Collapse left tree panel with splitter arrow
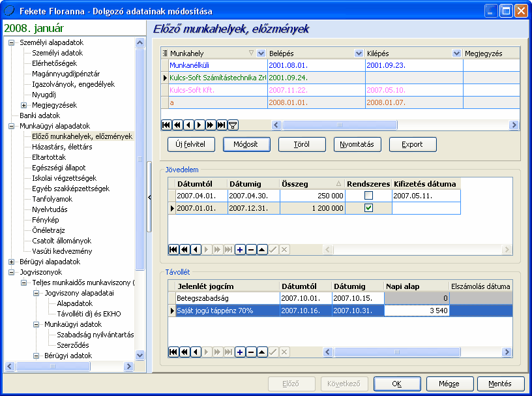 (x=149, y=197)
